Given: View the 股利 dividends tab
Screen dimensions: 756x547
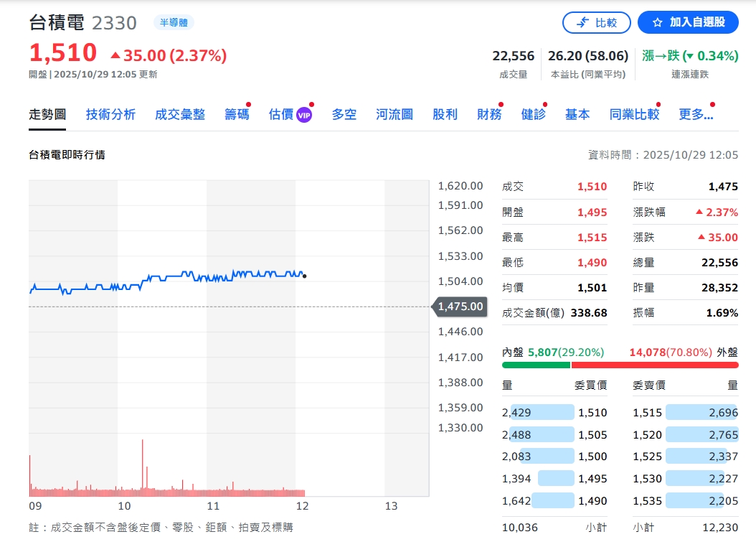Looking at the screenshot, I should pos(445,114).
